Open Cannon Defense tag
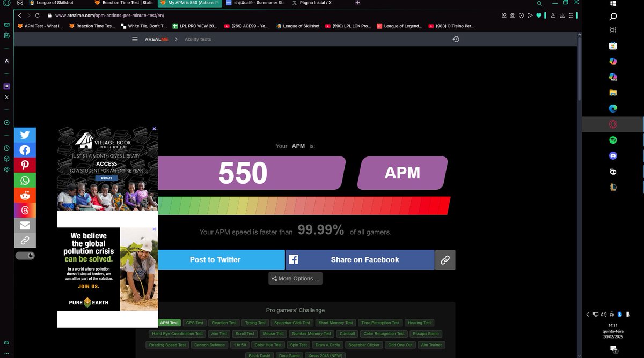This screenshot has width=644, height=358. [209, 345]
